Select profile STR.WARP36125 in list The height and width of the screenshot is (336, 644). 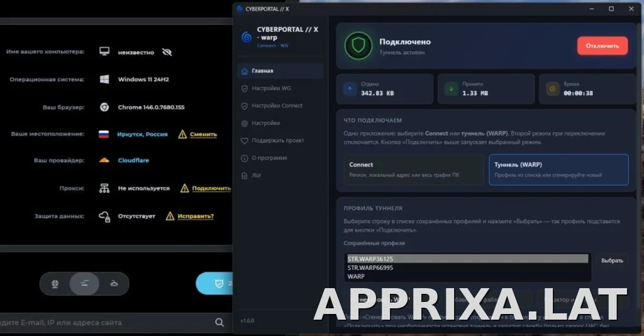click(x=467, y=259)
